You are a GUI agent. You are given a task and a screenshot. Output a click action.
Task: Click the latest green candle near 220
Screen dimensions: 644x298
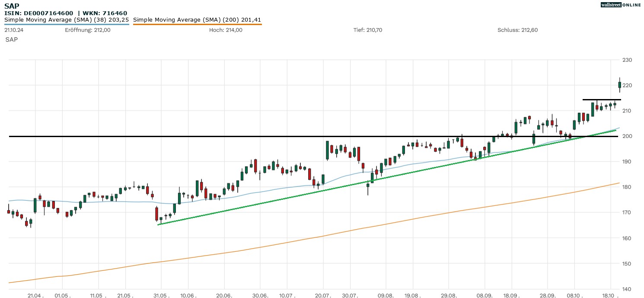point(619,85)
